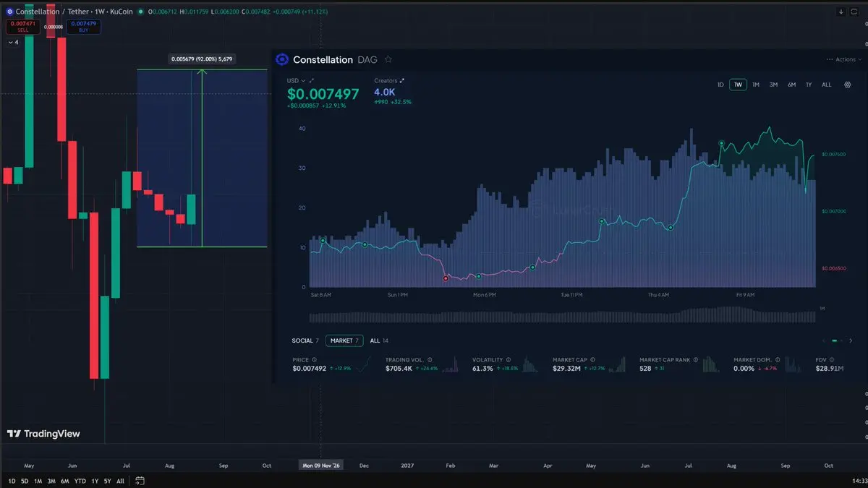Switch to the ALL 14 metrics tab
The height and width of the screenshot is (488, 868).
point(379,341)
